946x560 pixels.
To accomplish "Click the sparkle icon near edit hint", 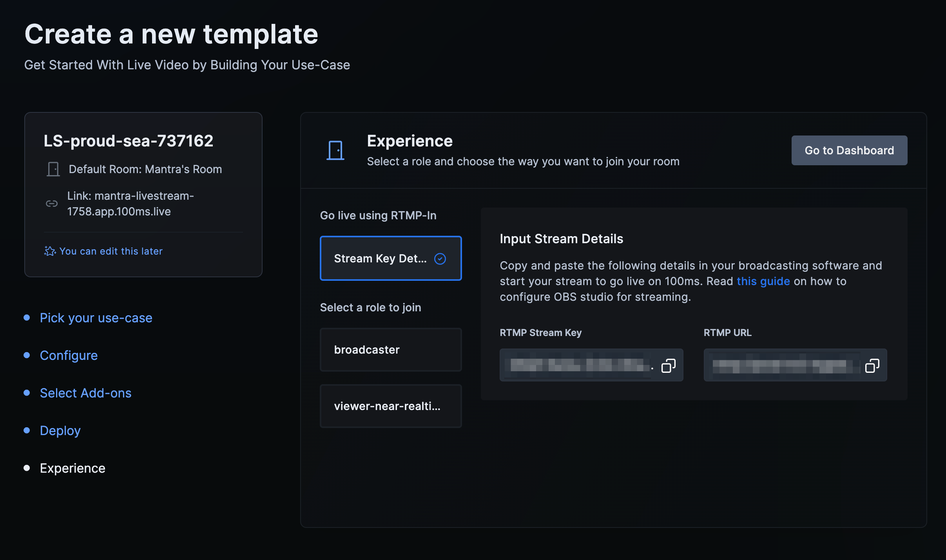I will point(49,251).
